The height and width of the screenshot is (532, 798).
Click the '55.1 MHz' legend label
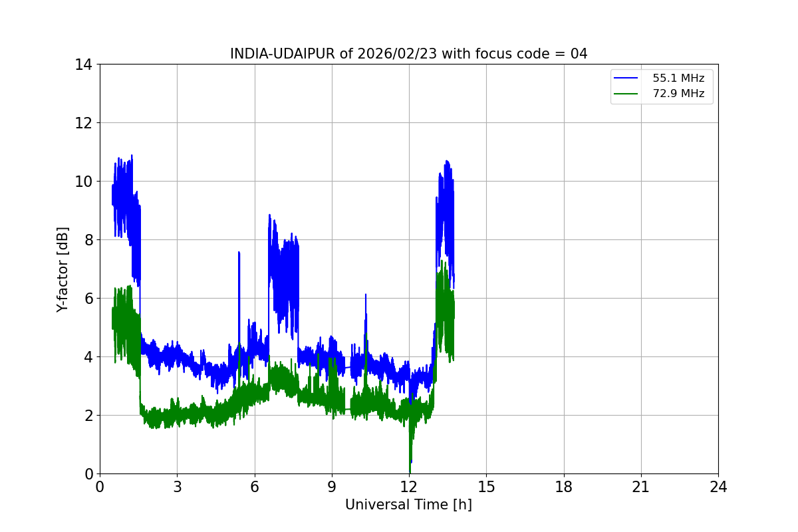(x=678, y=78)
